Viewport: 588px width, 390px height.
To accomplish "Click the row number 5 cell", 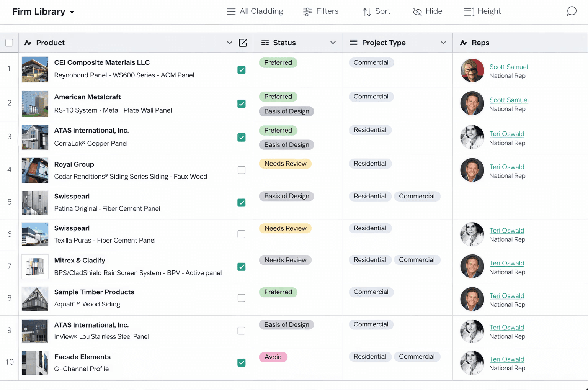I will click(9, 202).
